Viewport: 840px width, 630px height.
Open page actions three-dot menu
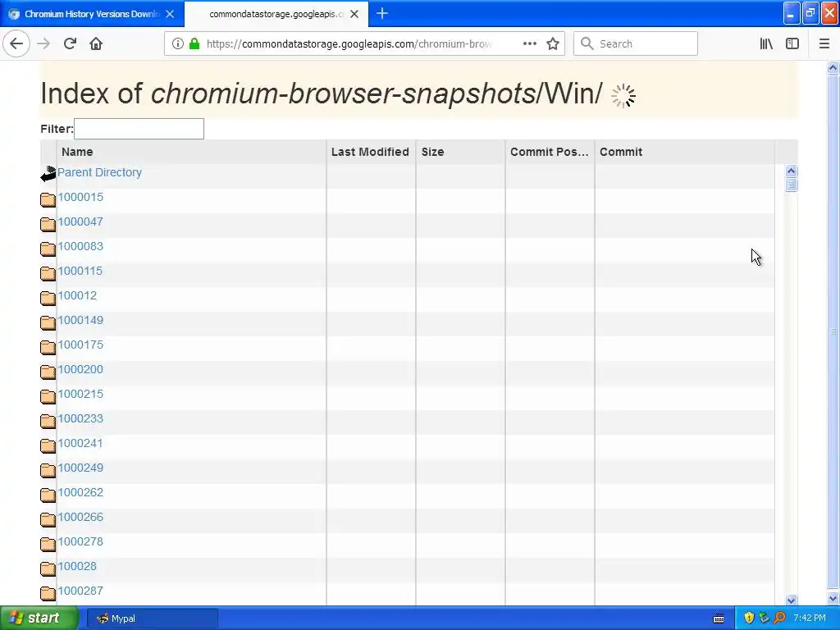[530, 43]
